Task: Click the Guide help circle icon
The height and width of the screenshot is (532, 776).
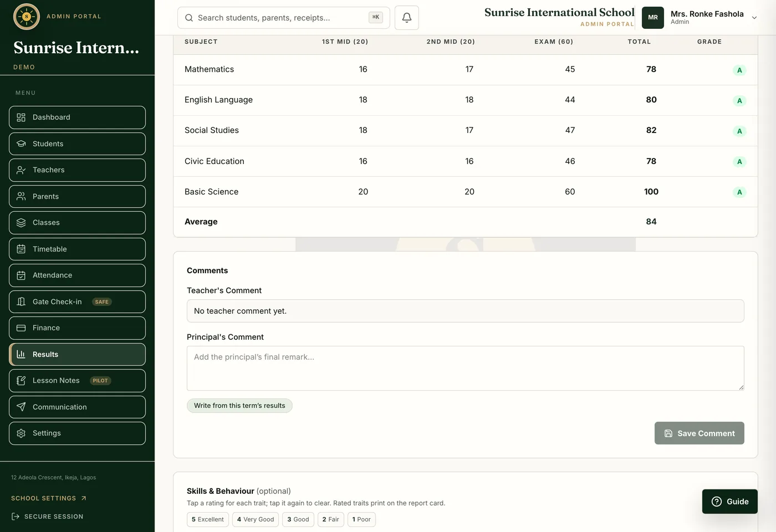Action: point(717,502)
